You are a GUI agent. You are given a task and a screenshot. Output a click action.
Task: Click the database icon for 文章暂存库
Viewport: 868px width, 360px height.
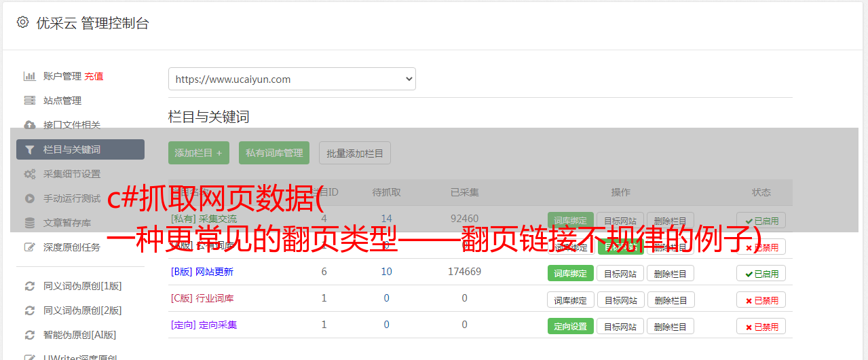coord(29,223)
